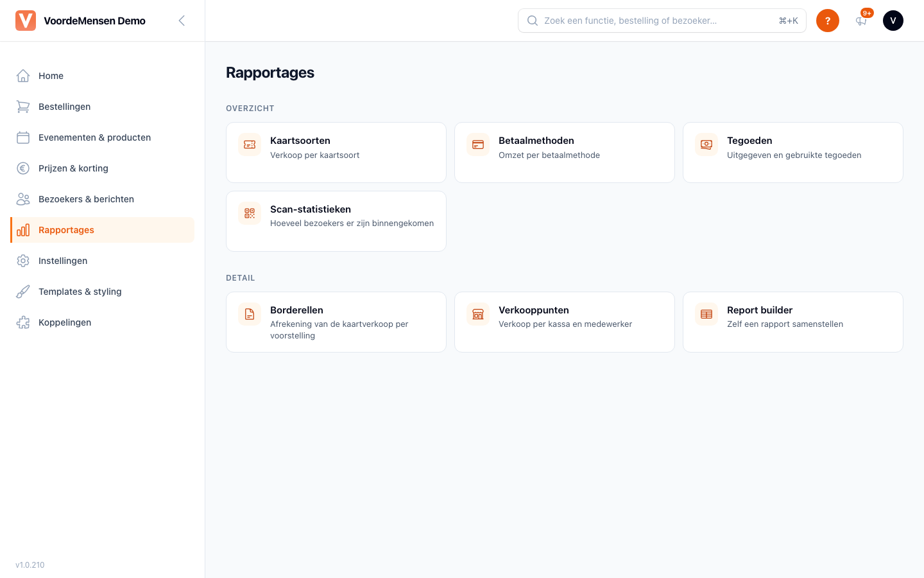Click the VoordeMensen orange V logo
Screen dimensions: 924x578
coord(26,21)
